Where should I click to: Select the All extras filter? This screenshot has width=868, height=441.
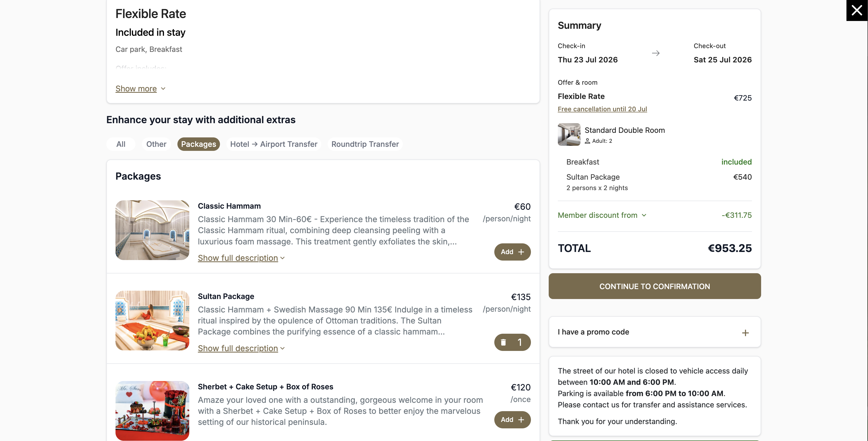point(121,144)
